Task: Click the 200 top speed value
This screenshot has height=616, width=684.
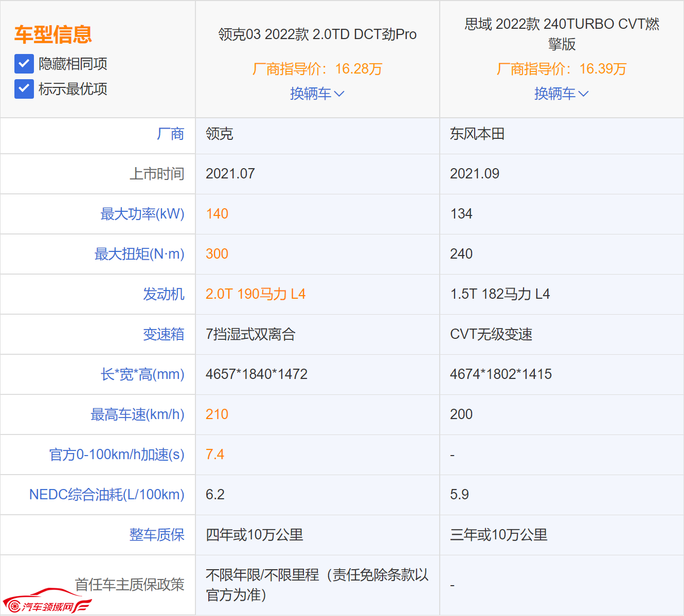Action: (x=461, y=414)
